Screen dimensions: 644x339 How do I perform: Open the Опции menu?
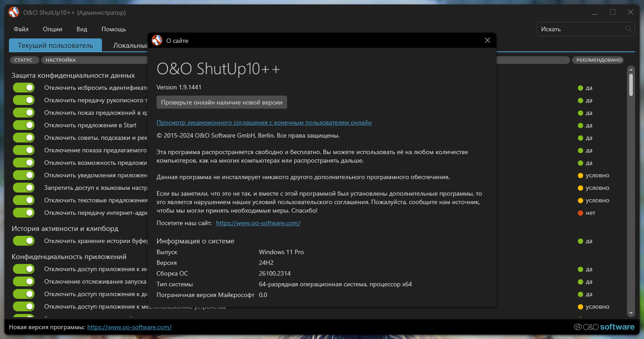point(52,29)
